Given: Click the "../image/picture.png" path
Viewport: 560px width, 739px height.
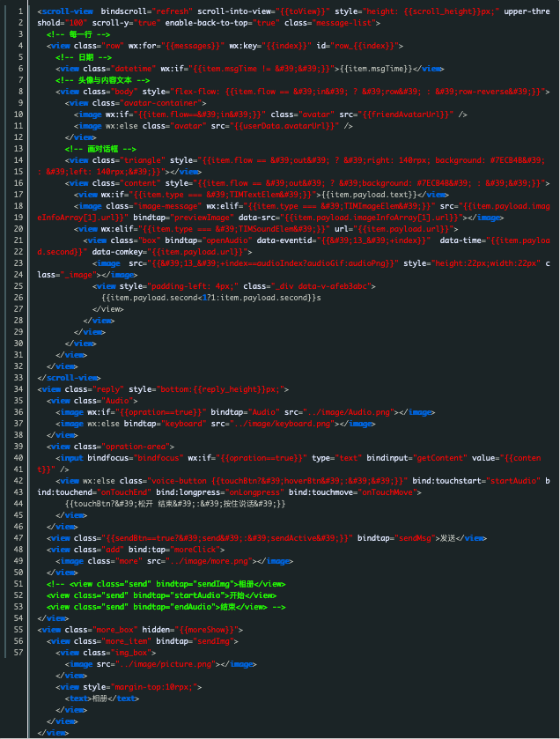Looking at the screenshot, I should tap(166, 664).
